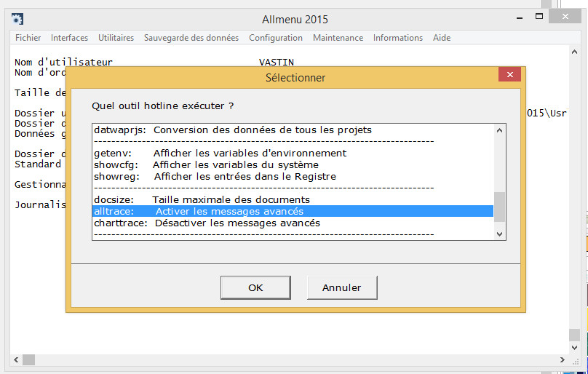Maximize the Allmenu 2015 window
This screenshot has height=374, width=588.
pos(539,17)
